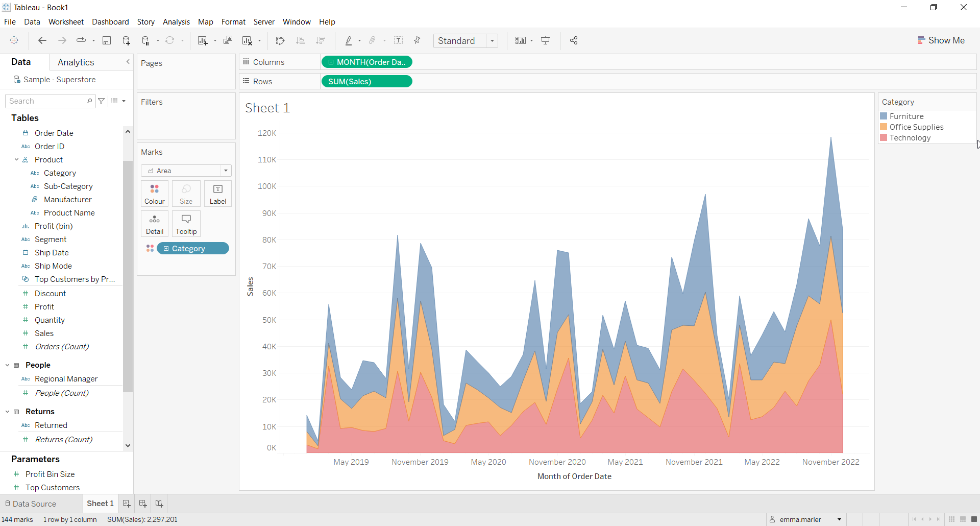Click the Technology color swatch in the legend
This screenshot has height=526, width=980.
[885, 138]
